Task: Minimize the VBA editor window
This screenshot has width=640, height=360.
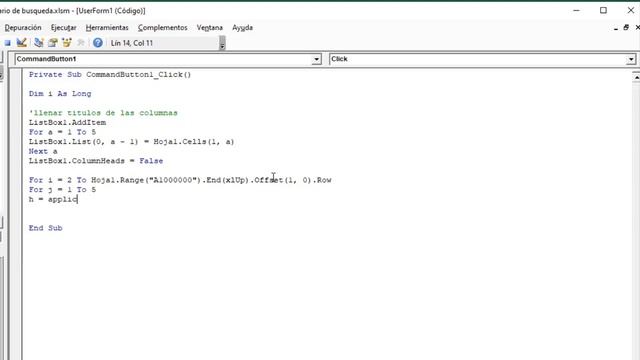Action: pyautogui.click(x=576, y=11)
